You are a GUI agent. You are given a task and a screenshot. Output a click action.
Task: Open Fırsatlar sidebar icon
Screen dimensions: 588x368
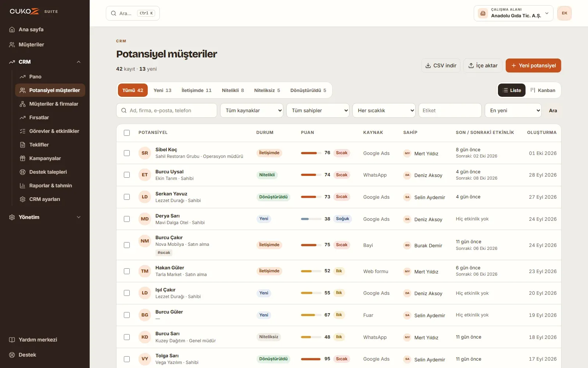(x=22, y=117)
